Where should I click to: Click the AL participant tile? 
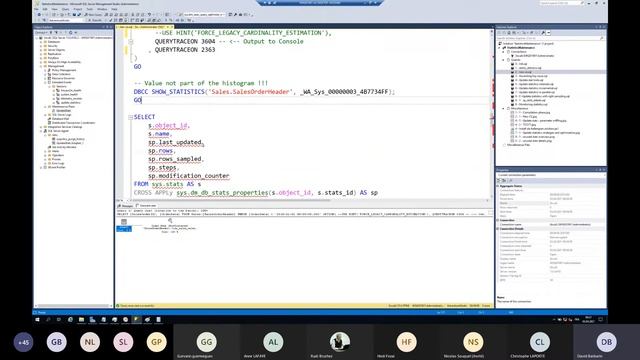click(x=273, y=342)
